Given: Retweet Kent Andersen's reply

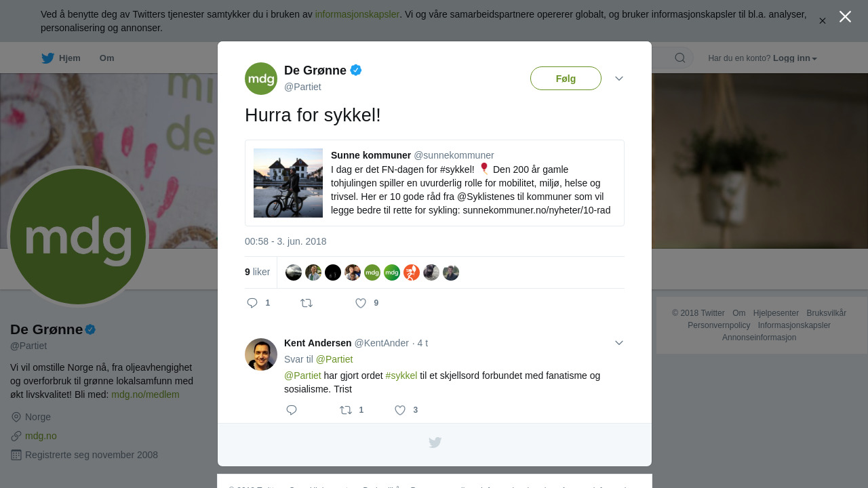Looking at the screenshot, I should click(346, 410).
